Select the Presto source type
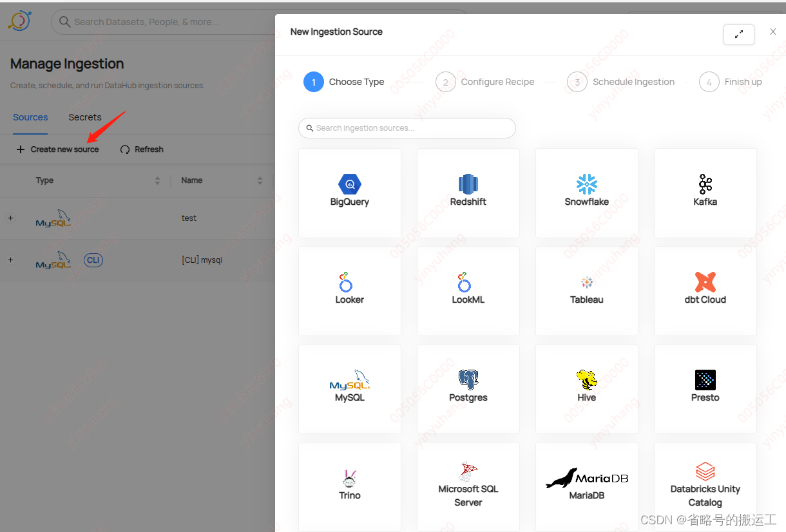 click(x=705, y=388)
